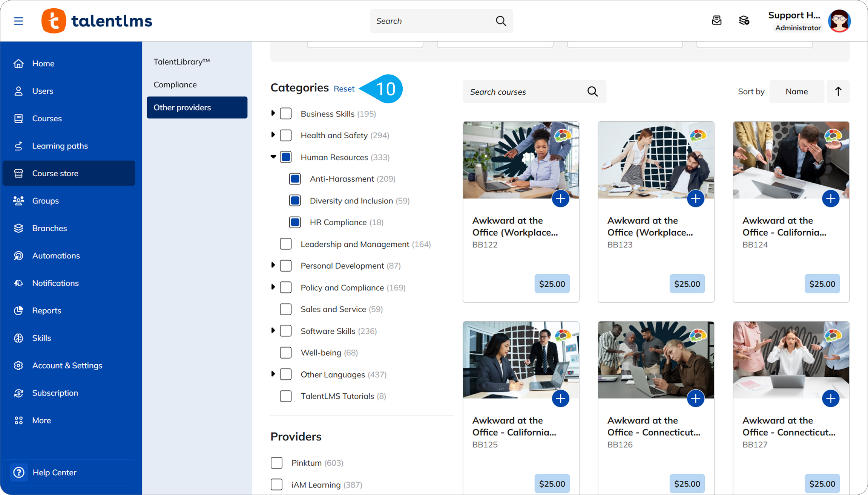Open the hamburger menu icon
This screenshot has height=495, width=868.
coord(18,21)
